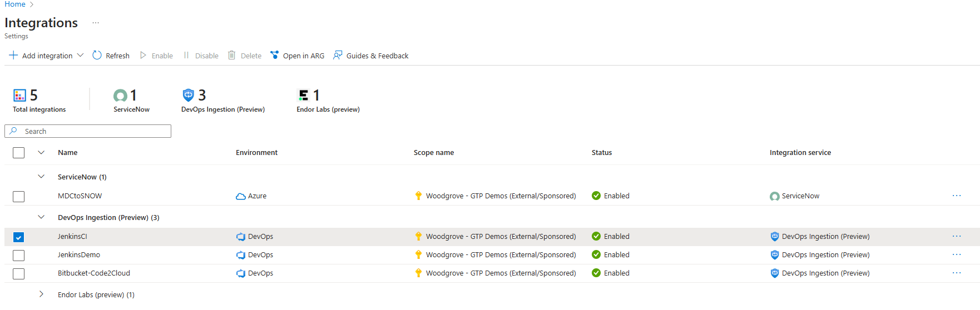
Task: Click scope name text in JenkinsDemo row
Action: pyautogui.click(x=501, y=254)
